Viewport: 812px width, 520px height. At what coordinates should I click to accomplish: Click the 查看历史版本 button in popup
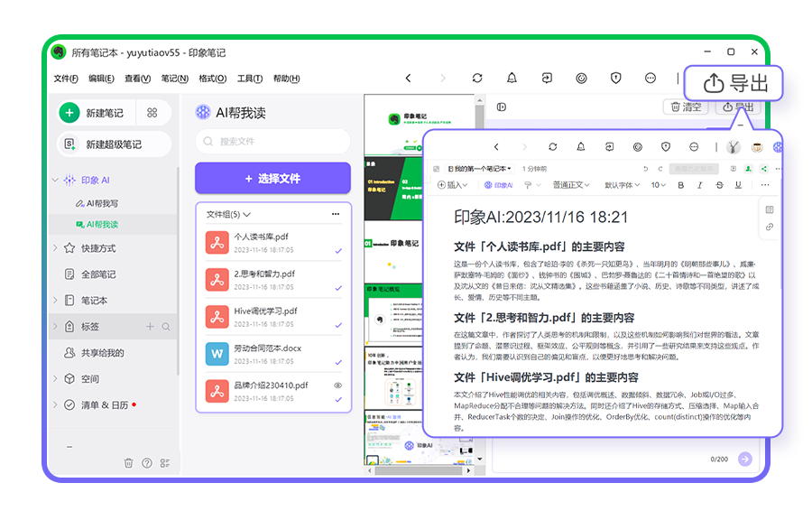click(x=694, y=169)
